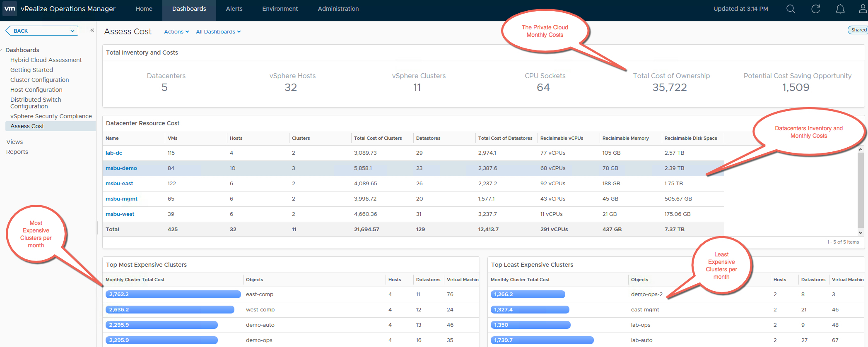Open the notifications bell icon

840,9
